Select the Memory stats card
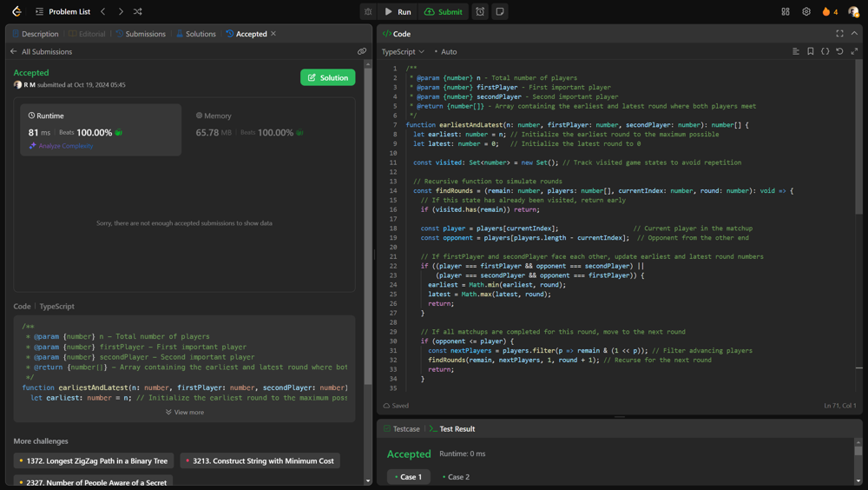The width and height of the screenshot is (868, 490). coord(250,124)
